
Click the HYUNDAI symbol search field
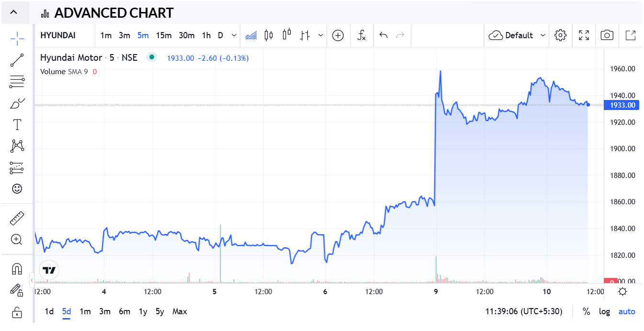click(64, 35)
